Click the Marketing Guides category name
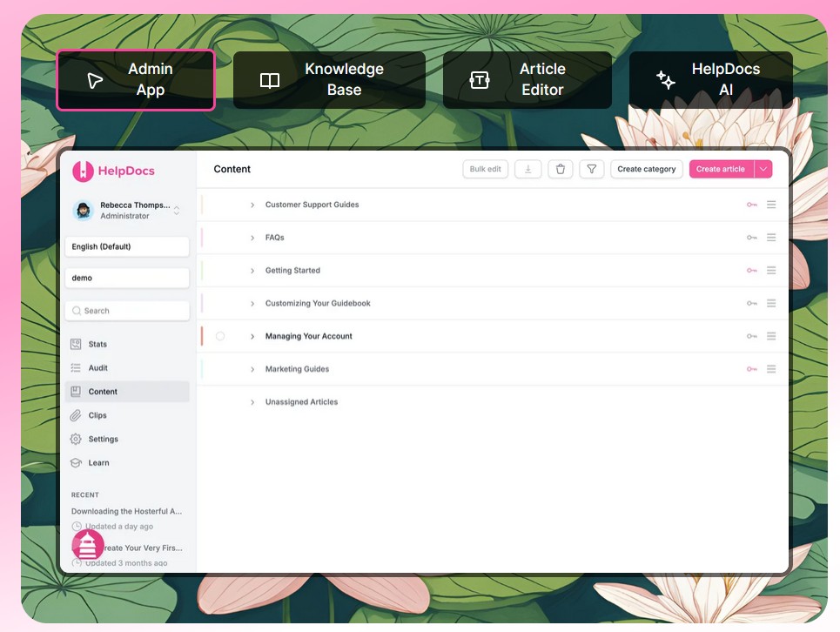The image size is (840, 632). pos(298,369)
